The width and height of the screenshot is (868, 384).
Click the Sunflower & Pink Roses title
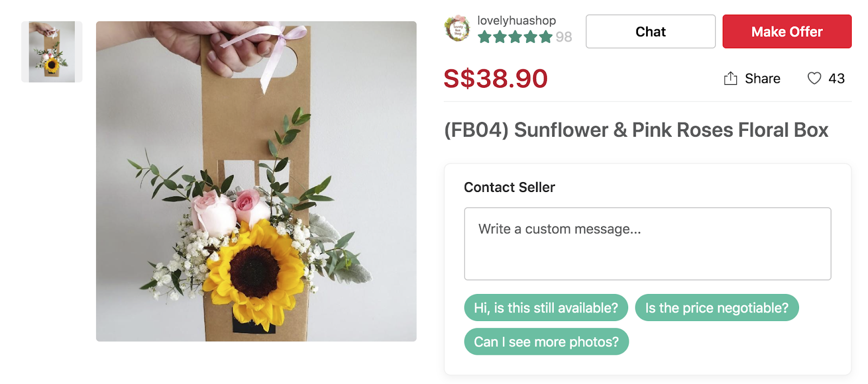[636, 130]
